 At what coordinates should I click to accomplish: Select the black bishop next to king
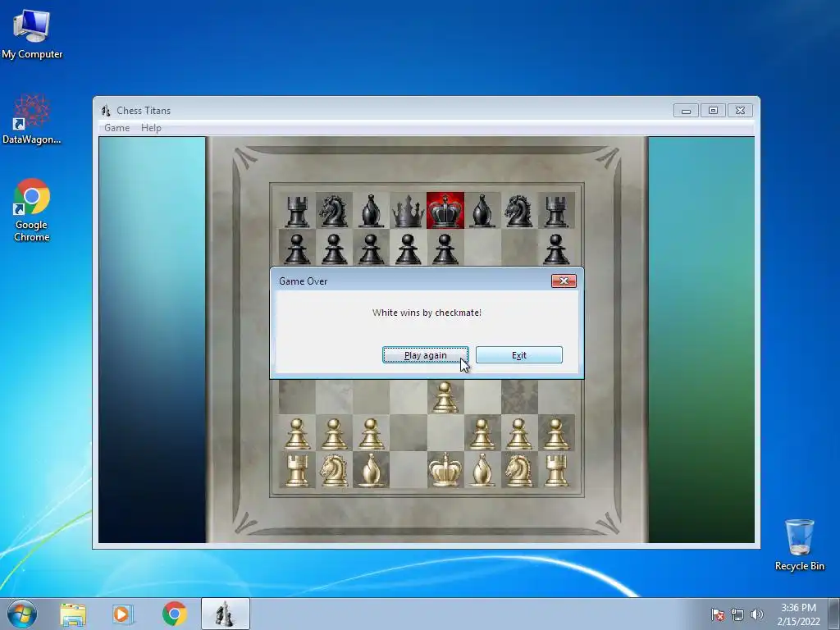click(x=482, y=211)
